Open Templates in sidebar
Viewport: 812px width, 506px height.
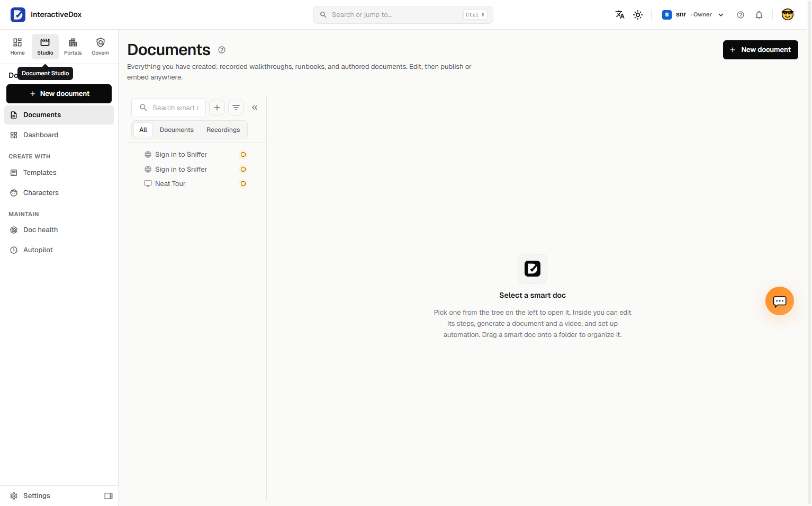[59, 173]
